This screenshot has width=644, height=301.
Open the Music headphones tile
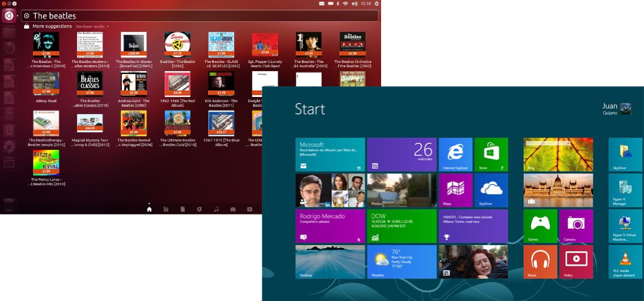tap(540, 262)
